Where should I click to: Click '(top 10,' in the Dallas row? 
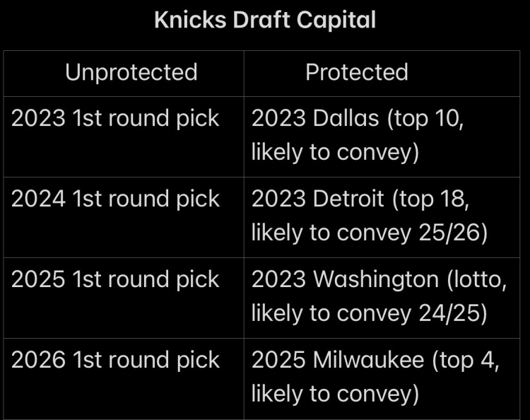click(425, 119)
